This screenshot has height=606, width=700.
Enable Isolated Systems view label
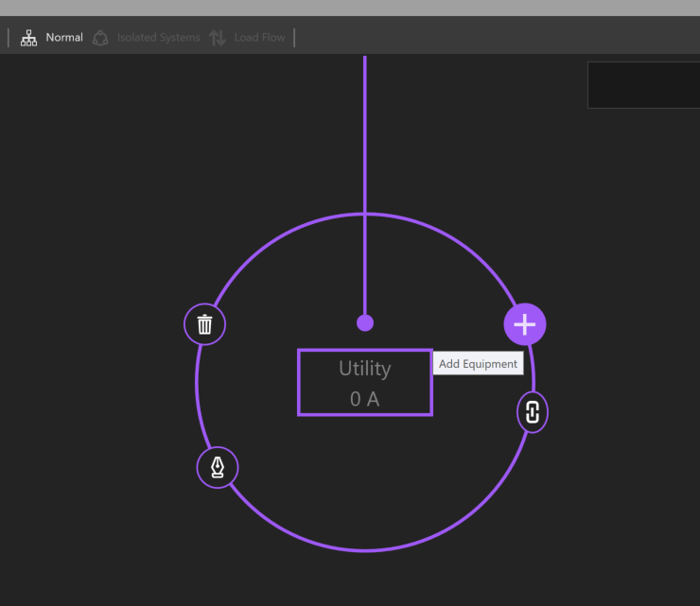(x=158, y=38)
